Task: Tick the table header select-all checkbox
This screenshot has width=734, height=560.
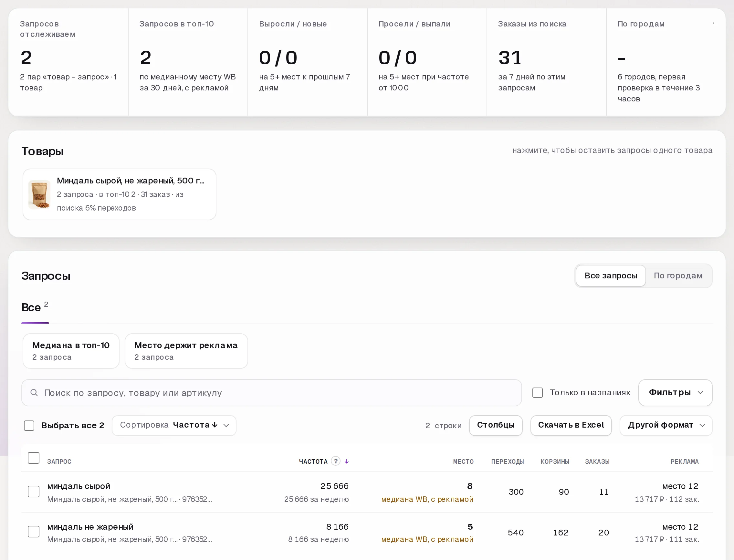Action: pos(34,458)
